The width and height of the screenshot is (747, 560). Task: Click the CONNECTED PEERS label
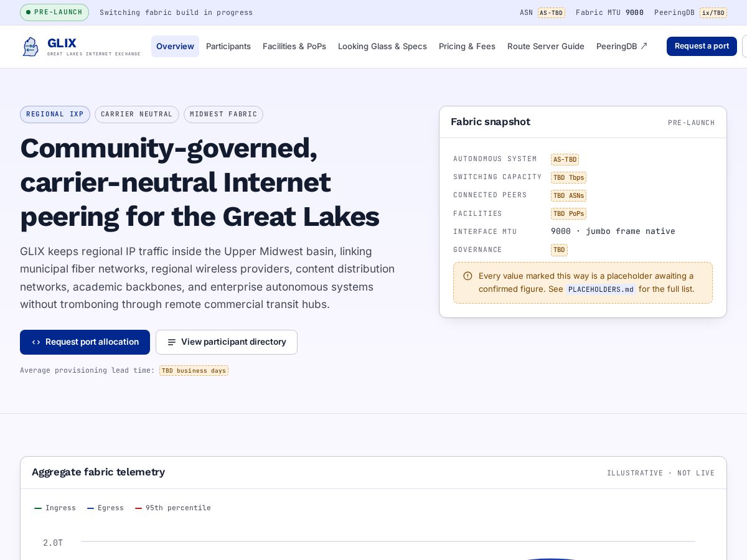[490, 195]
